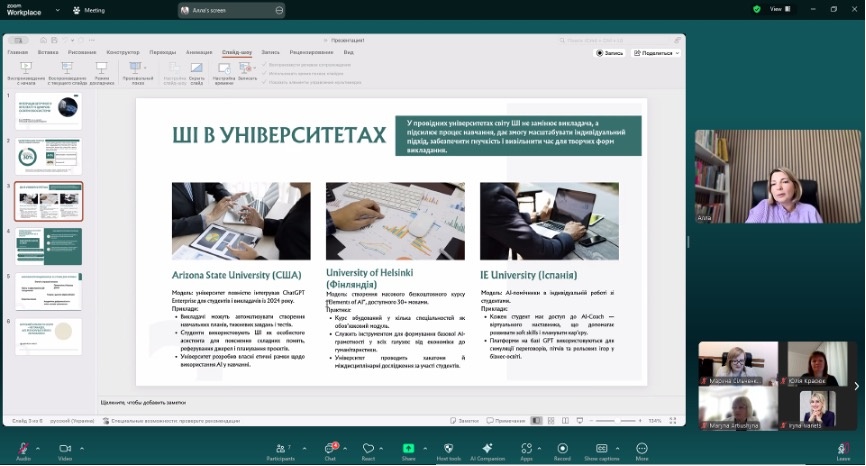This screenshot has width=866, height=466.
Task: Open the AI Companion sparkle icon
Action: click(487, 448)
